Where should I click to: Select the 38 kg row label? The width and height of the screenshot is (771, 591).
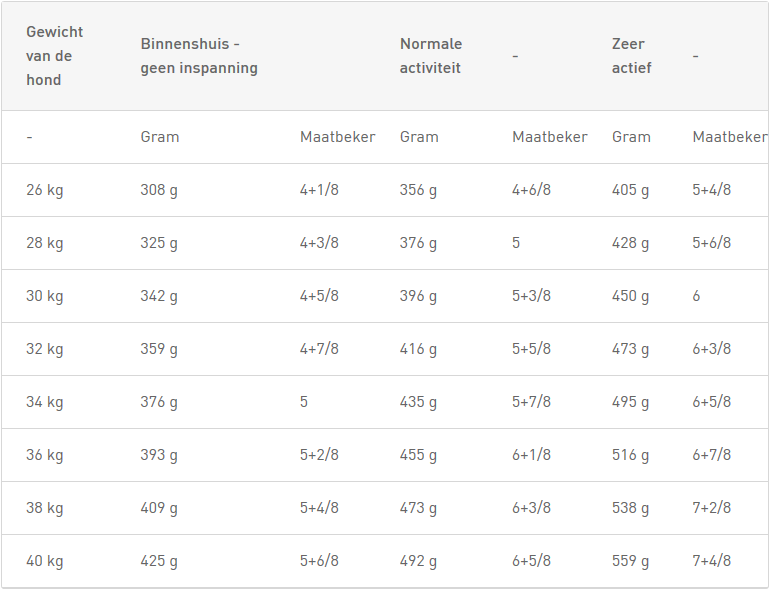45,508
